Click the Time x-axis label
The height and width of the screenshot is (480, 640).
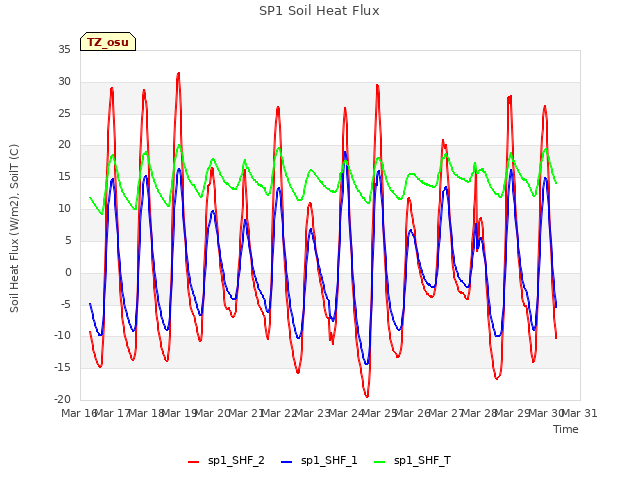click(566, 429)
